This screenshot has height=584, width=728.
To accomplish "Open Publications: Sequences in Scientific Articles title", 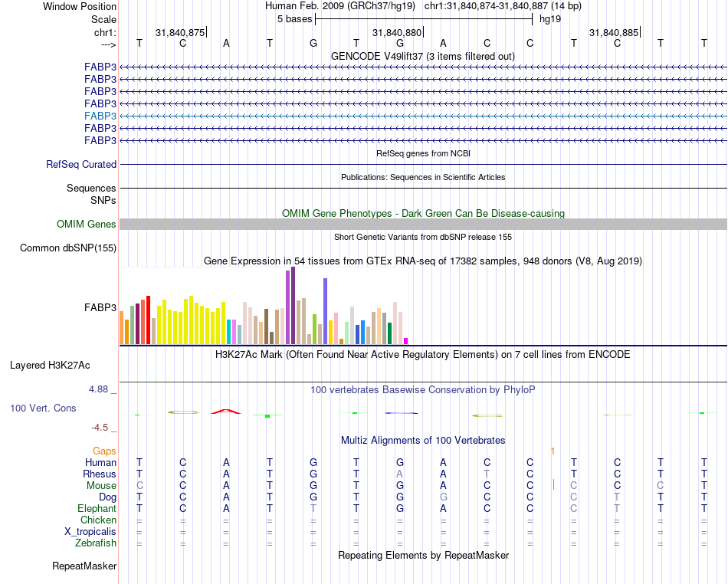I will (x=423, y=177).
